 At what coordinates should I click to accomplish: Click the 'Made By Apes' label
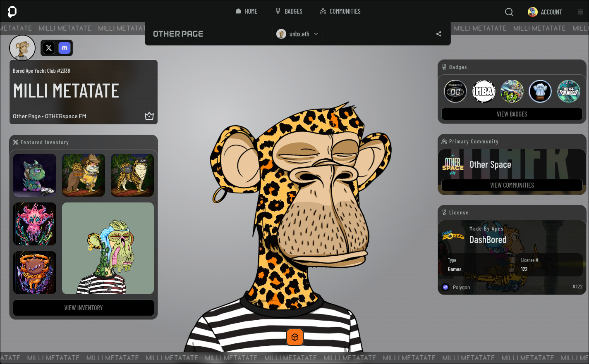click(486, 228)
